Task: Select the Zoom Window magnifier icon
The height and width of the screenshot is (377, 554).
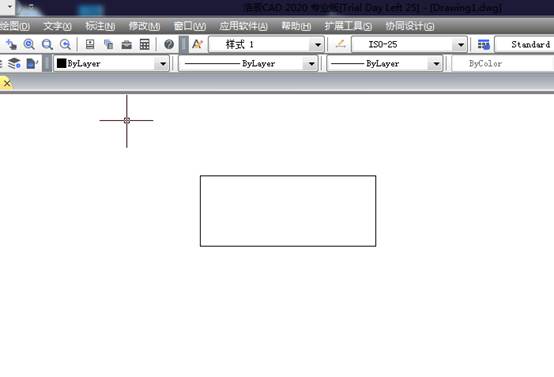Action: click(47, 45)
